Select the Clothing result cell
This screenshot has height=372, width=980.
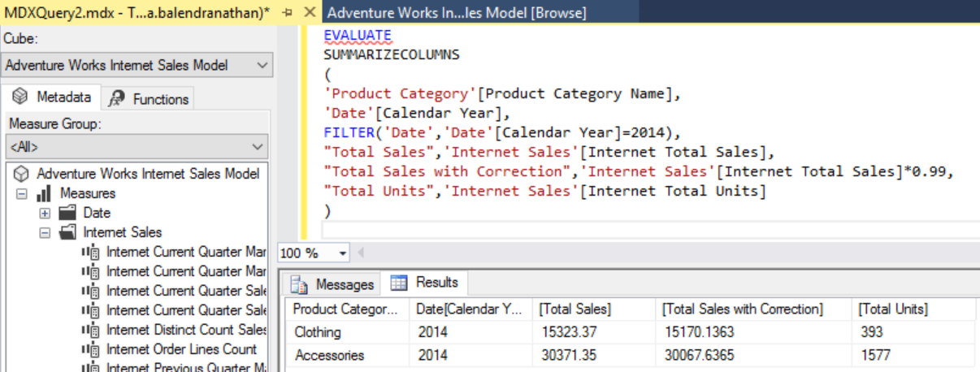click(x=347, y=332)
